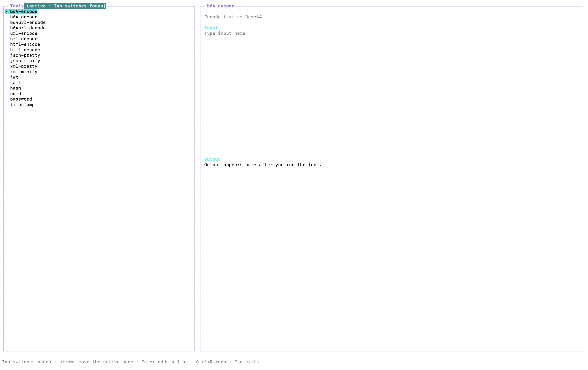The image size is (588, 370).
Task: Click the 'Esc exits' hint in footer
Action: coord(247,362)
